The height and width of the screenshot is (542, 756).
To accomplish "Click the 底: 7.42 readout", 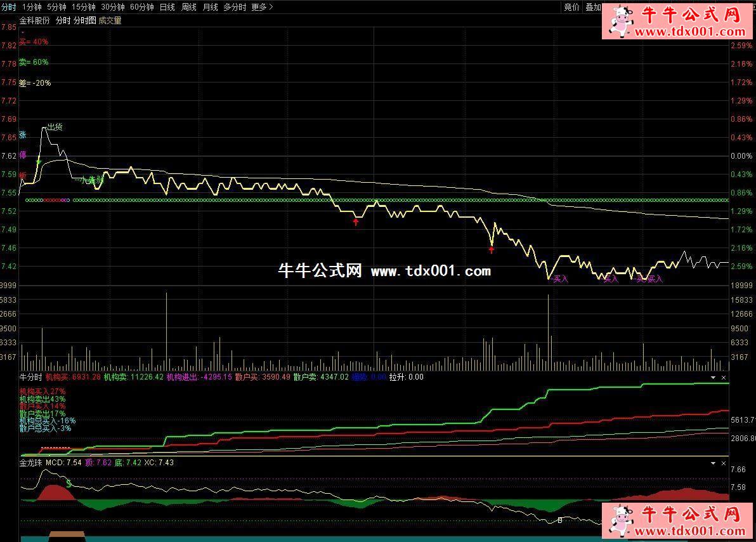I will point(128,463).
